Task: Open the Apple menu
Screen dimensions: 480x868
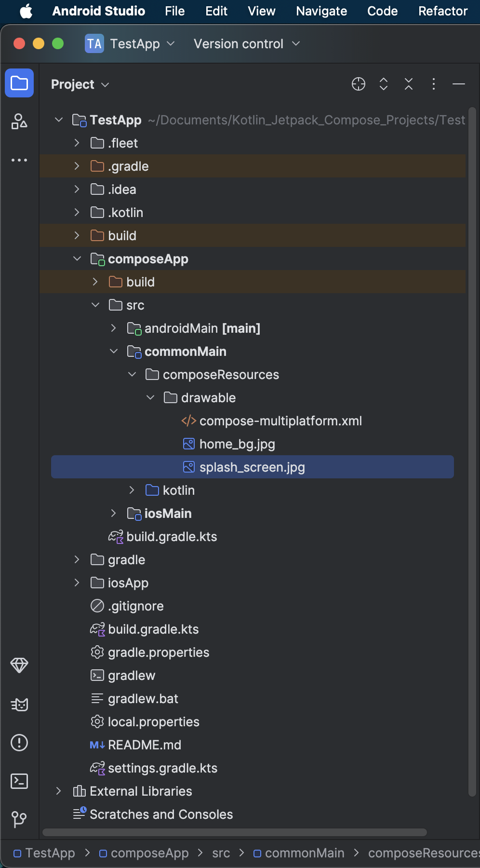Action: 26,11
